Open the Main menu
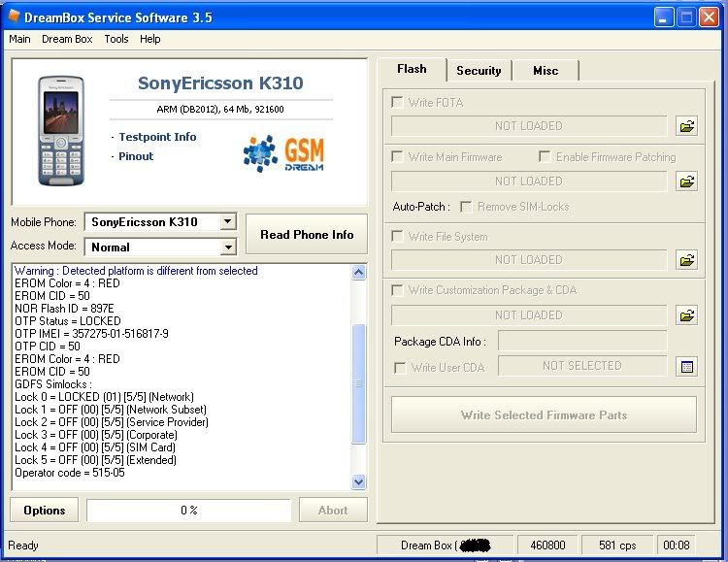728x562 pixels. pos(19,39)
